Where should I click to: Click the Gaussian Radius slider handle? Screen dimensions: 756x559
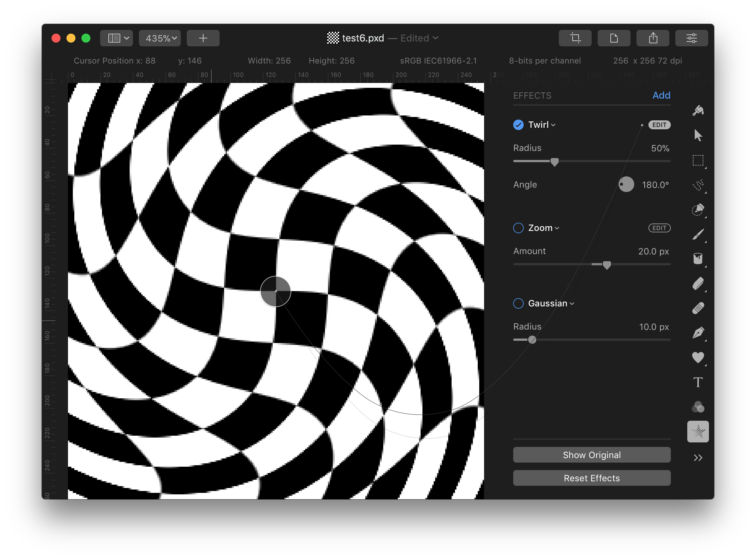(532, 340)
